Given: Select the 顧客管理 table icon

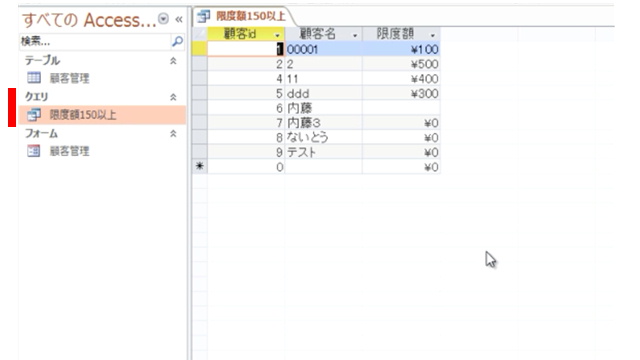Looking at the screenshot, I should (34, 78).
